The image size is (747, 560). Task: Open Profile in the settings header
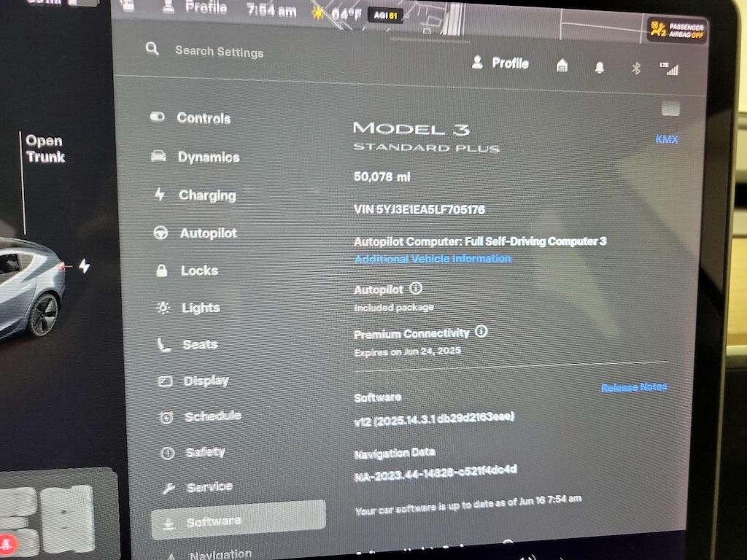click(x=500, y=63)
